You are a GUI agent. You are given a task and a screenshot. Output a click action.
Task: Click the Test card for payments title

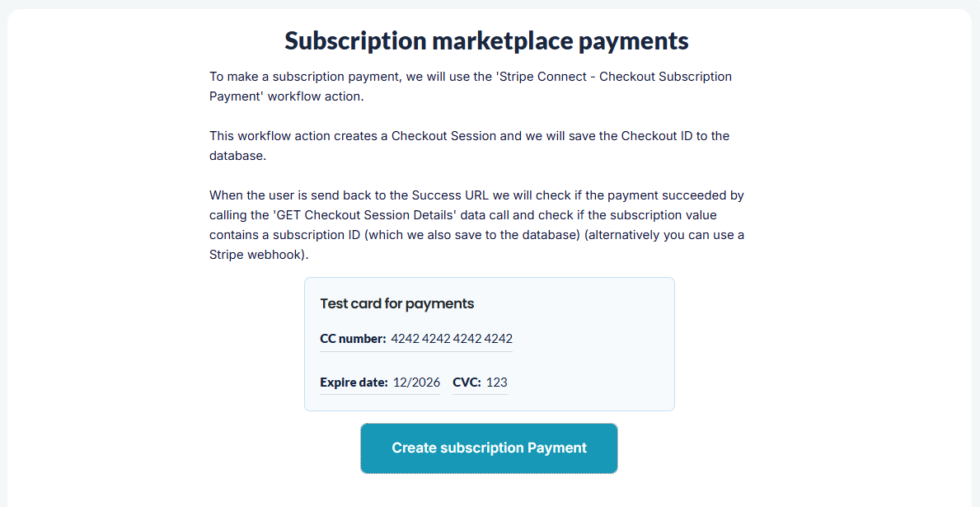pos(396,303)
